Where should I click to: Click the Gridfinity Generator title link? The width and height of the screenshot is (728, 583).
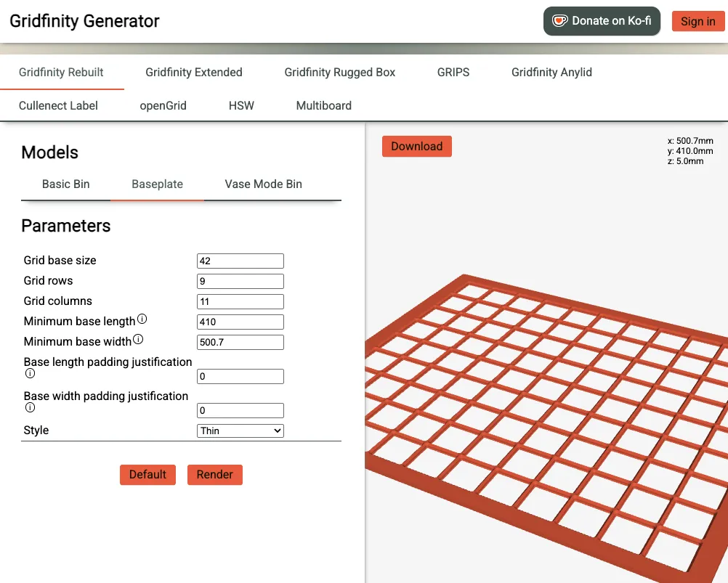(x=84, y=21)
